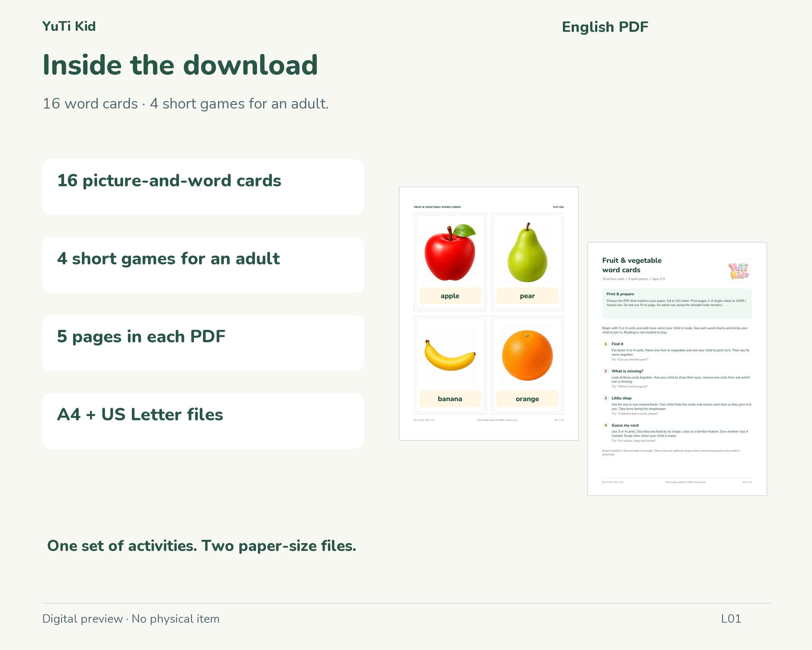The width and height of the screenshot is (812, 650).
Task: Click the 'Fruit & vegetable word cards' title
Action: (632, 265)
